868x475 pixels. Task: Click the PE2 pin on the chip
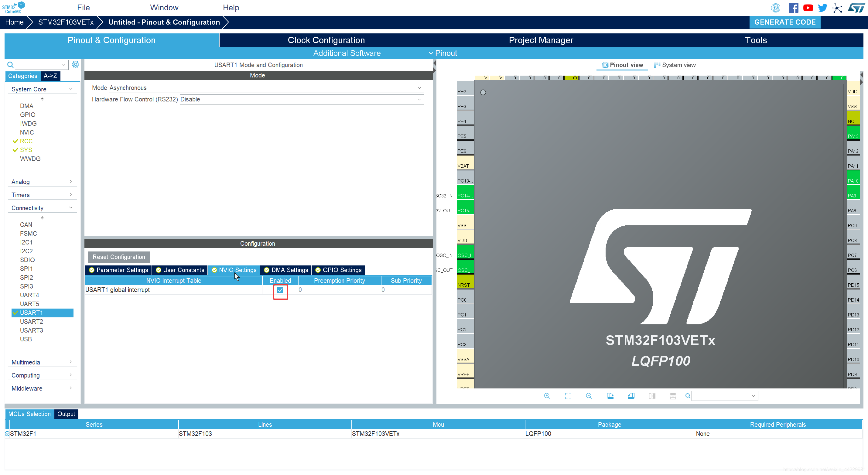click(465, 88)
